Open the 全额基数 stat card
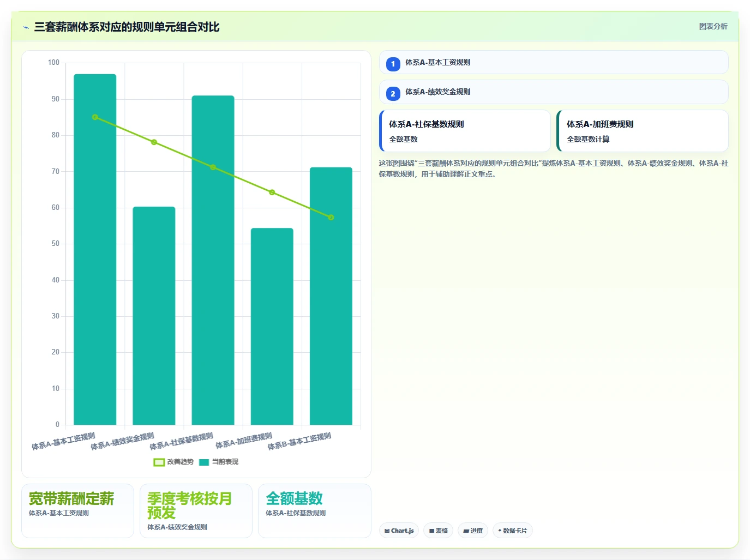 (314, 511)
